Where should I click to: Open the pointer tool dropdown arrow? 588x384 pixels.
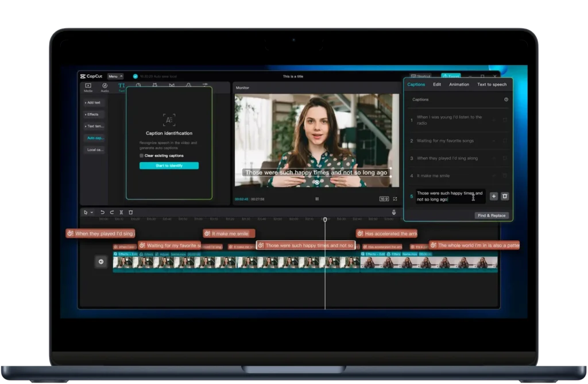pos(91,213)
